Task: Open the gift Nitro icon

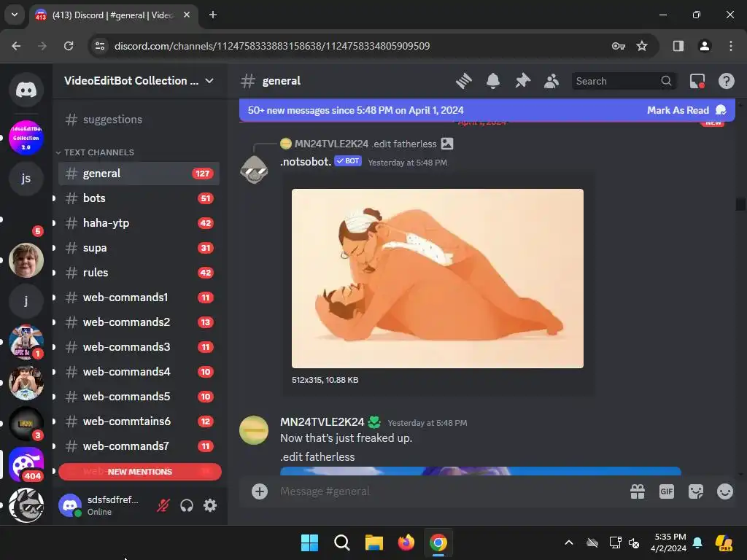Action: 638,491
